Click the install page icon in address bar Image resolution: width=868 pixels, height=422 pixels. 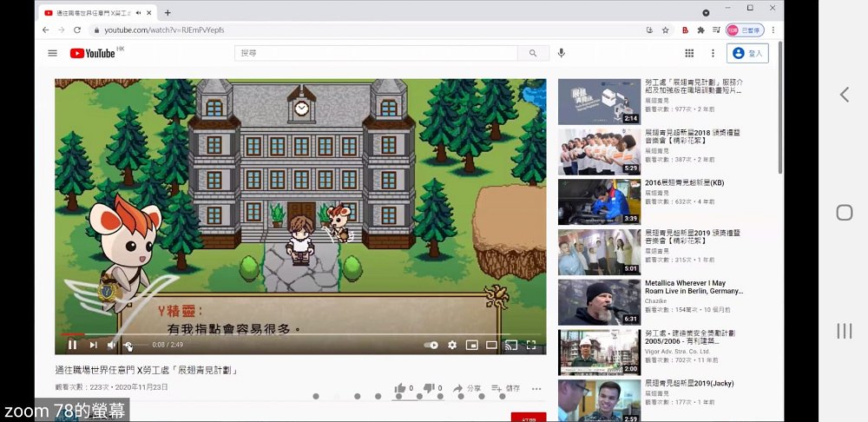click(649, 30)
